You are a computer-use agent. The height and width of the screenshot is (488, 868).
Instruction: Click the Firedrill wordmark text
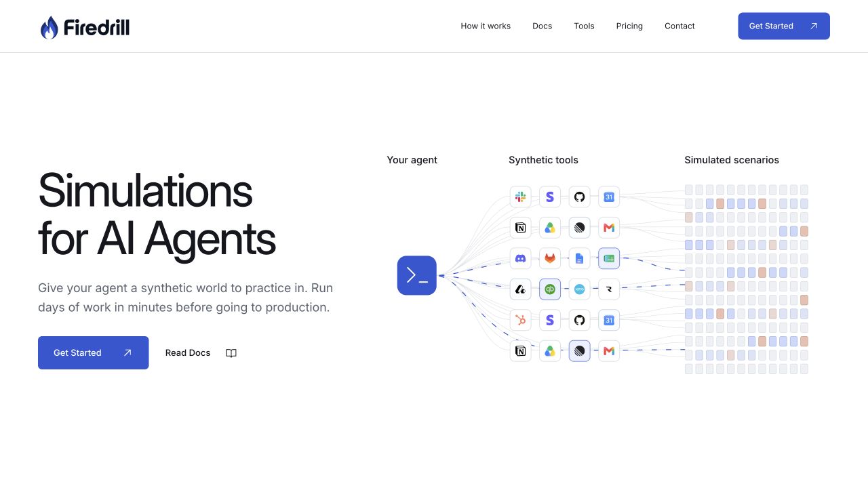tap(96, 27)
